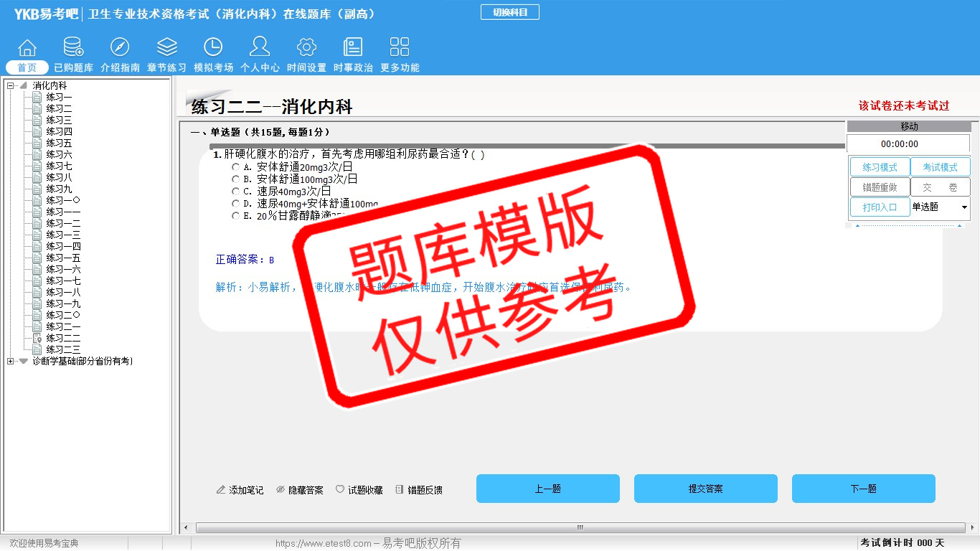Switch to 考试模式 exam mode

click(x=940, y=167)
